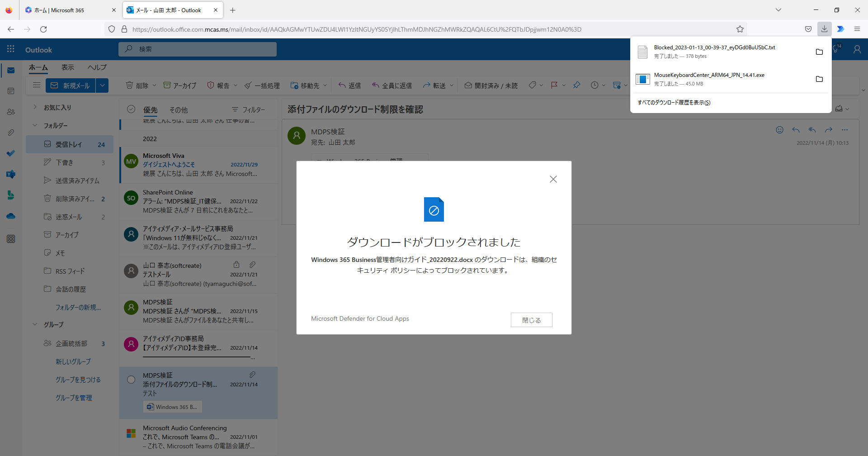The width and height of the screenshot is (868, 456).
Task: Select the 表示 ribbon tab
Action: click(x=68, y=67)
